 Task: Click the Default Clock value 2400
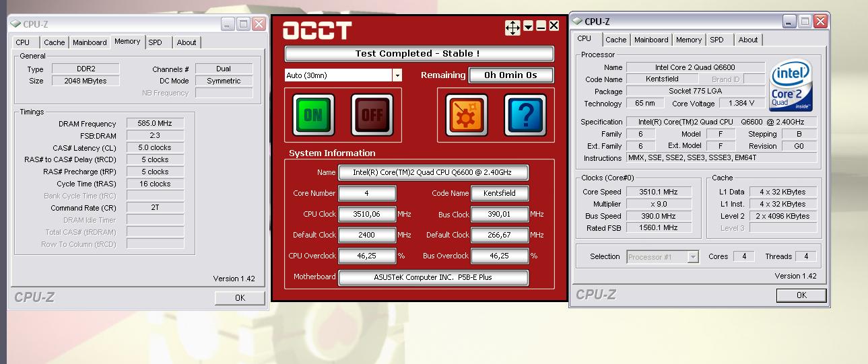[x=367, y=235]
